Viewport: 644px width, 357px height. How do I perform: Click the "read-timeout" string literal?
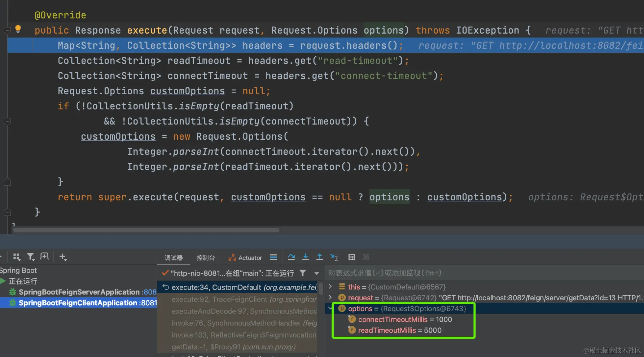pos(358,61)
